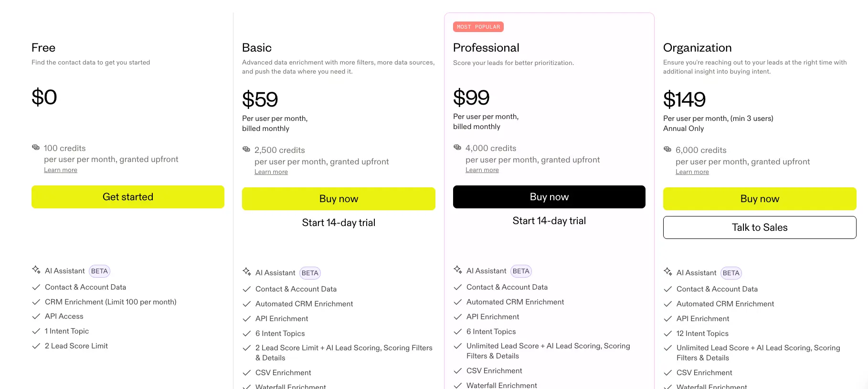Viewport: 868px width, 389px height.
Task: Open Learn more under 2,500 credits
Action: pyautogui.click(x=271, y=172)
